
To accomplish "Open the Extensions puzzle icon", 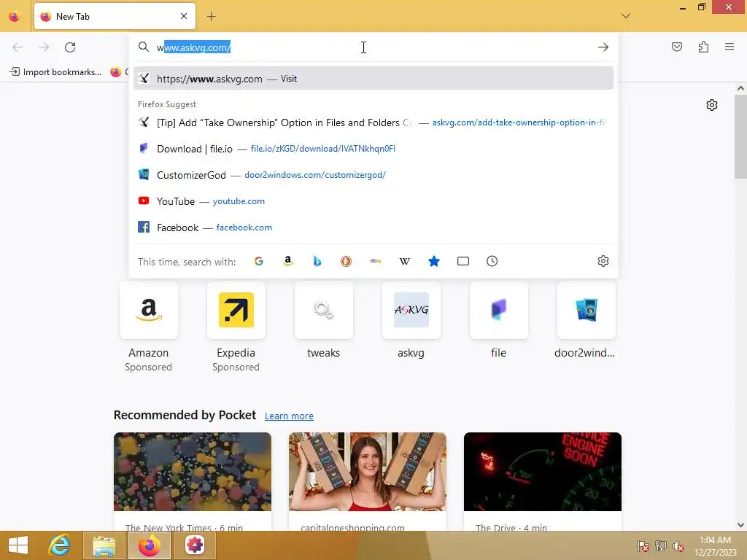I will 703,47.
